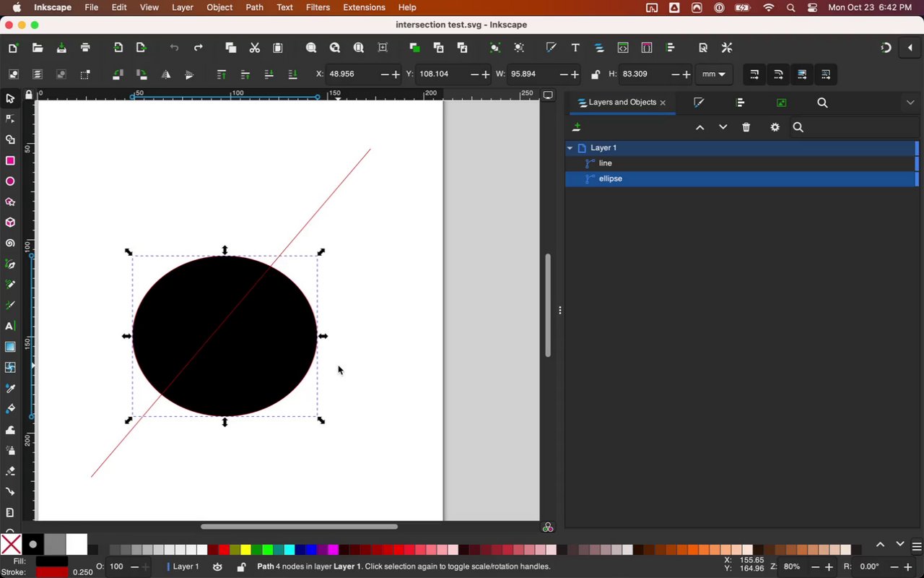Click the Undo arrow icon
Screen dimensions: 924x578
tap(174, 48)
